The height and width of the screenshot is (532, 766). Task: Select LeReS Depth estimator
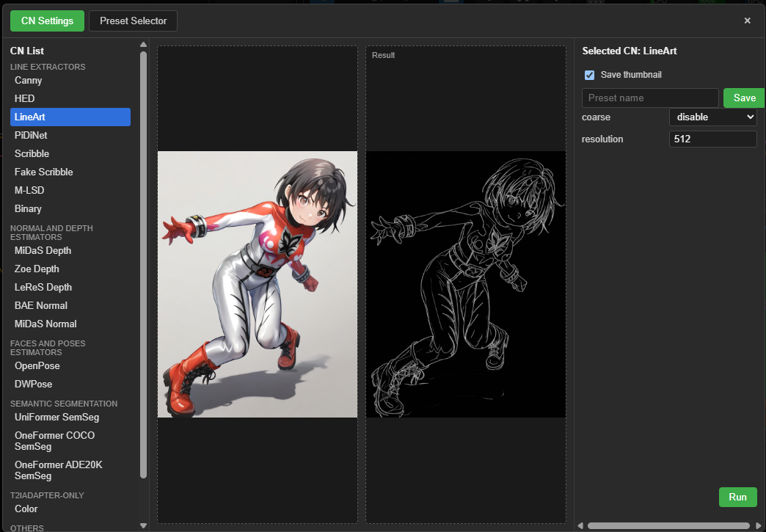[70, 287]
